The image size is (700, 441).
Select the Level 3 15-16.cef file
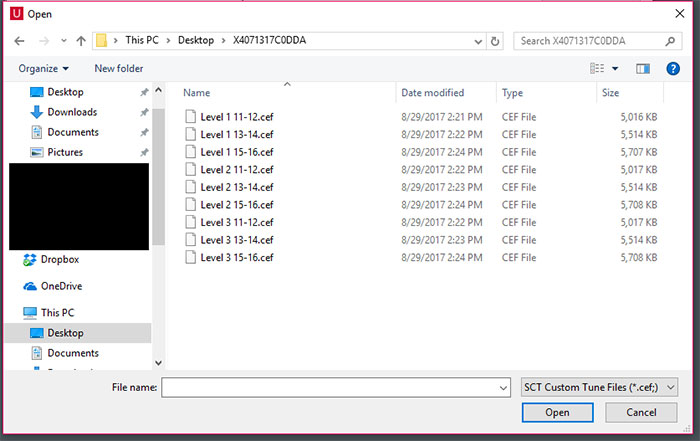(x=236, y=258)
